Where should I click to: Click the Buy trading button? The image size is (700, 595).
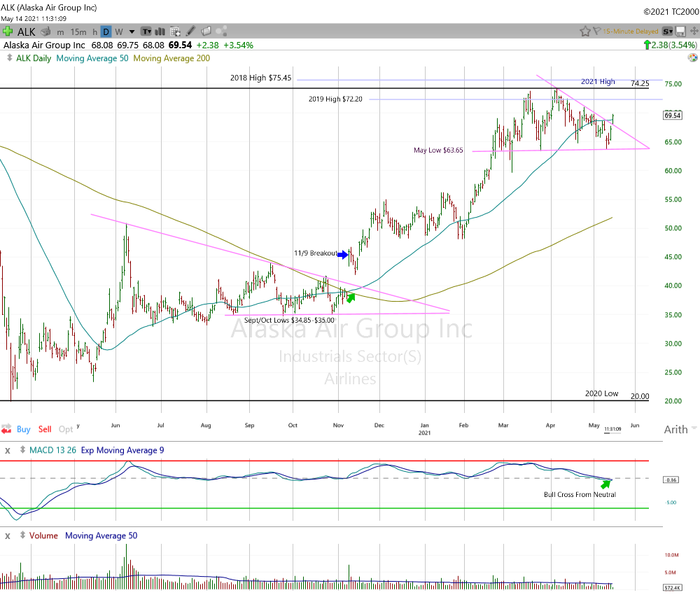click(24, 429)
